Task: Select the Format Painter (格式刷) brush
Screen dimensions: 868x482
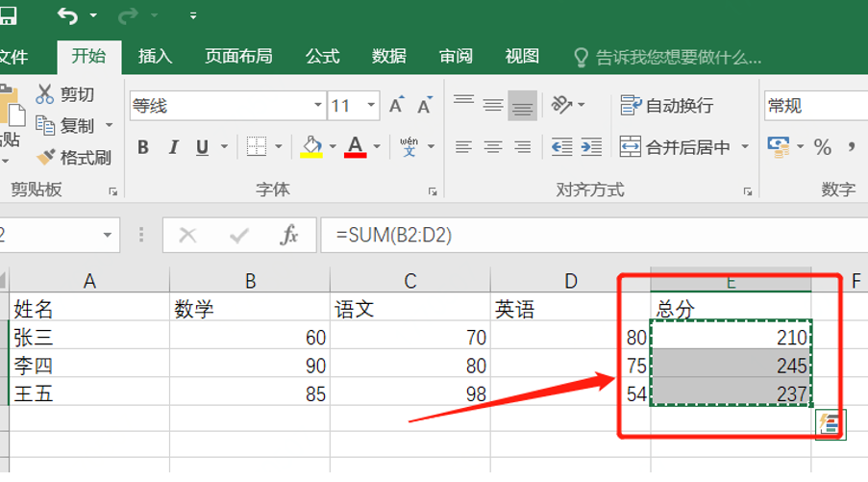Action: click(45, 158)
